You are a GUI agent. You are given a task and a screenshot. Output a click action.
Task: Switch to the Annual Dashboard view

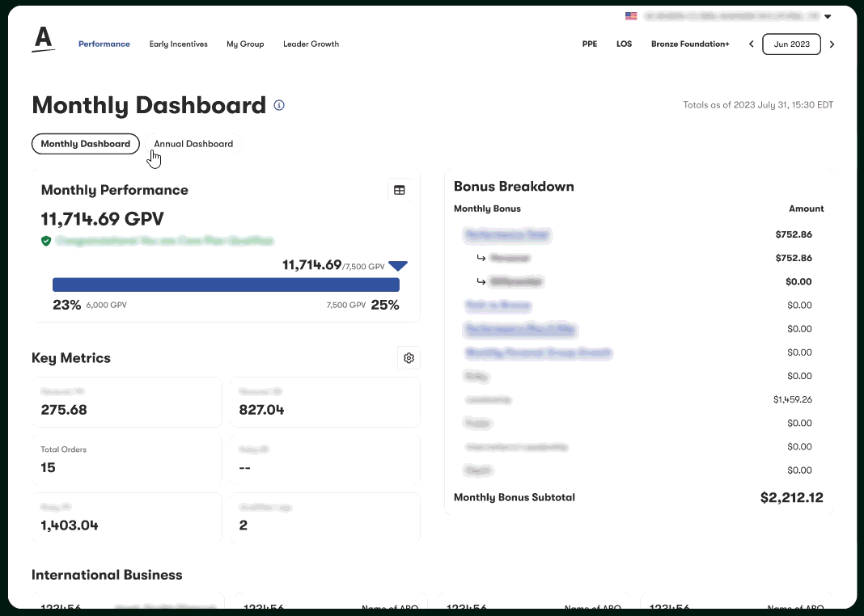pyautogui.click(x=193, y=143)
